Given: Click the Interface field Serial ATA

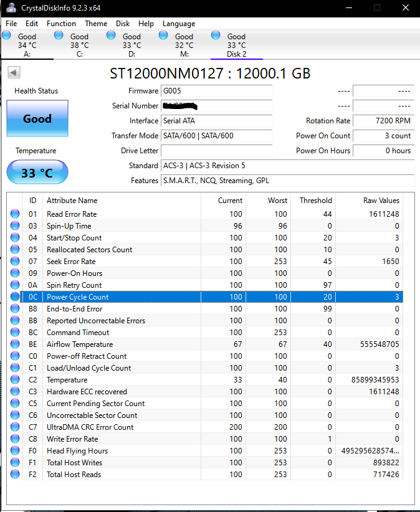Looking at the screenshot, I should coord(216,121).
